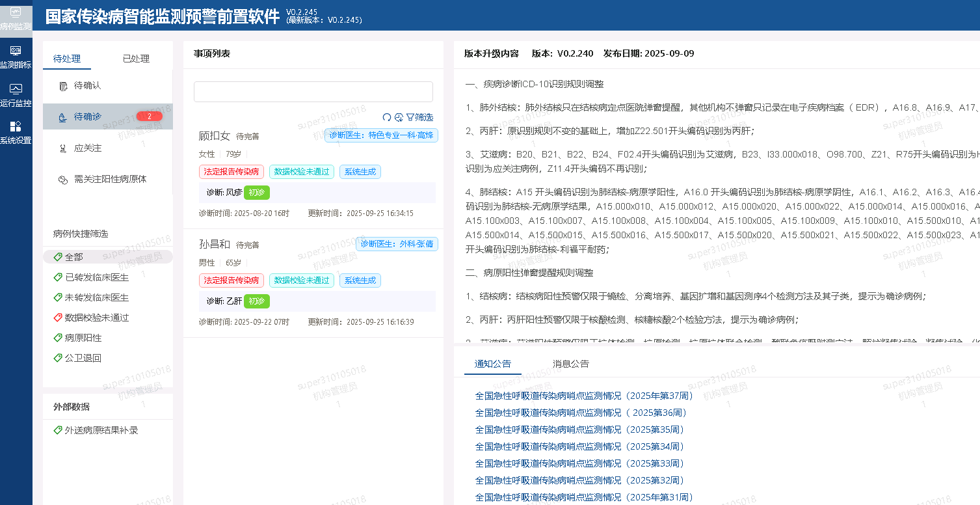Open patient card 顾扣女

click(x=313, y=174)
